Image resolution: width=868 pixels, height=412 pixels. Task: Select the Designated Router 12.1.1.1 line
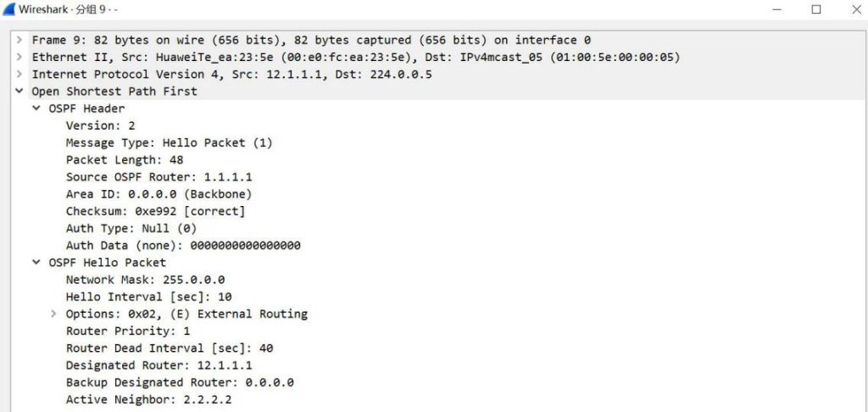[x=159, y=365]
